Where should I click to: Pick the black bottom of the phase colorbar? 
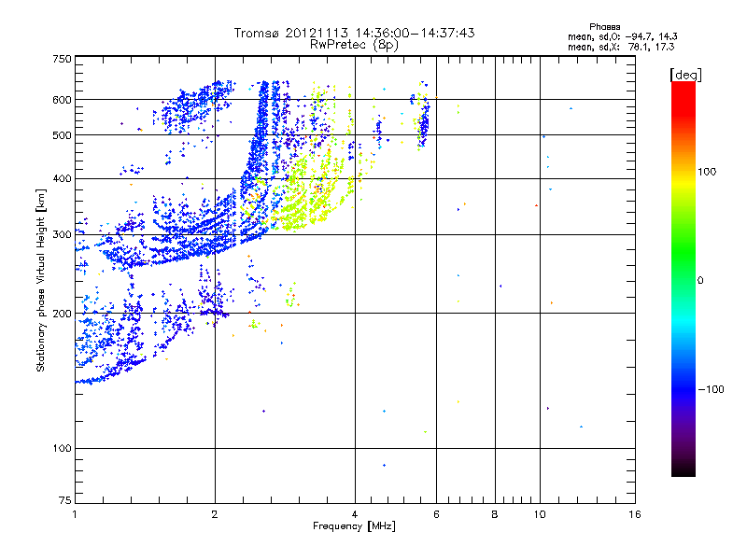pos(684,469)
